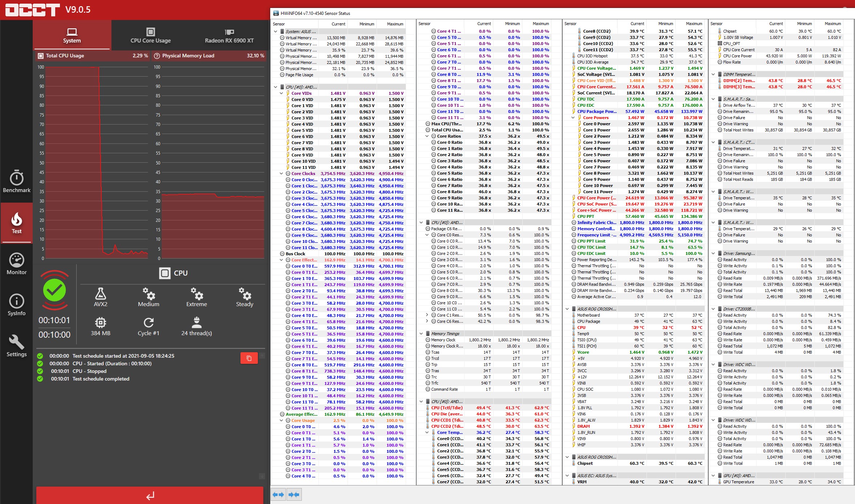
Task: Expand the Core C1 Residency node
Action: (427, 315)
